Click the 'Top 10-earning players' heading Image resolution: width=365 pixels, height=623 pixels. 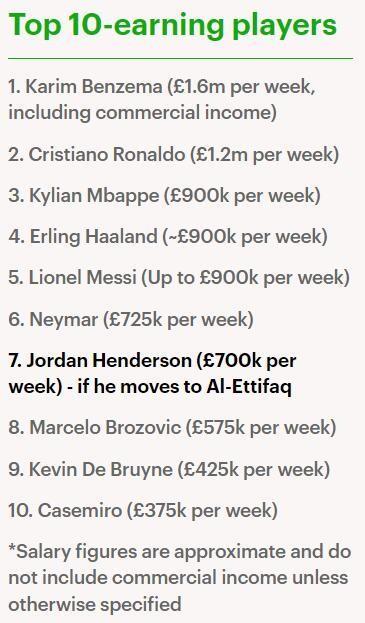click(172, 26)
